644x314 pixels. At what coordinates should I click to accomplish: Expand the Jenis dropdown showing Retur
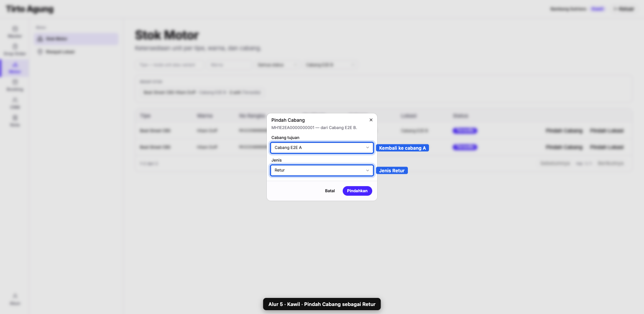(x=322, y=170)
